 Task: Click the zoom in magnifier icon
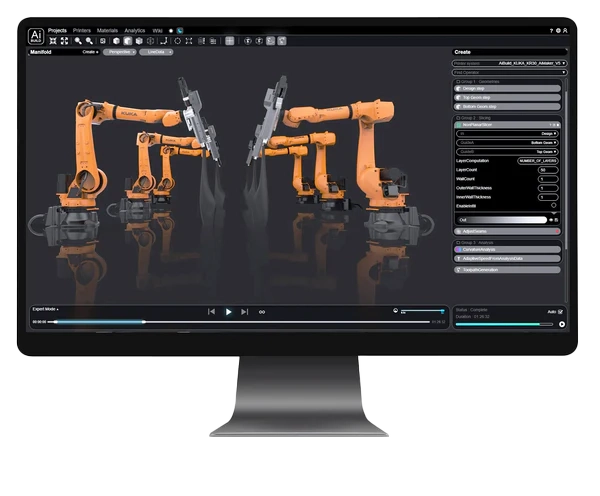point(78,41)
